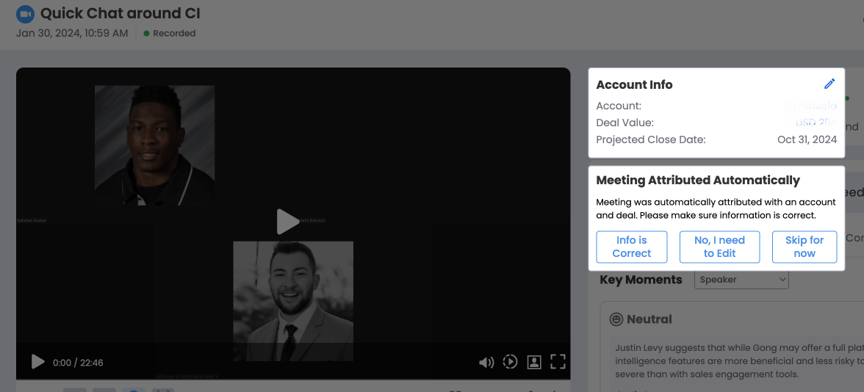This screenshot has width=864, height=392.
Task: Click the Meeting Attributed Automatically heading
Action: pyautogui.click(x=698, y=180)
